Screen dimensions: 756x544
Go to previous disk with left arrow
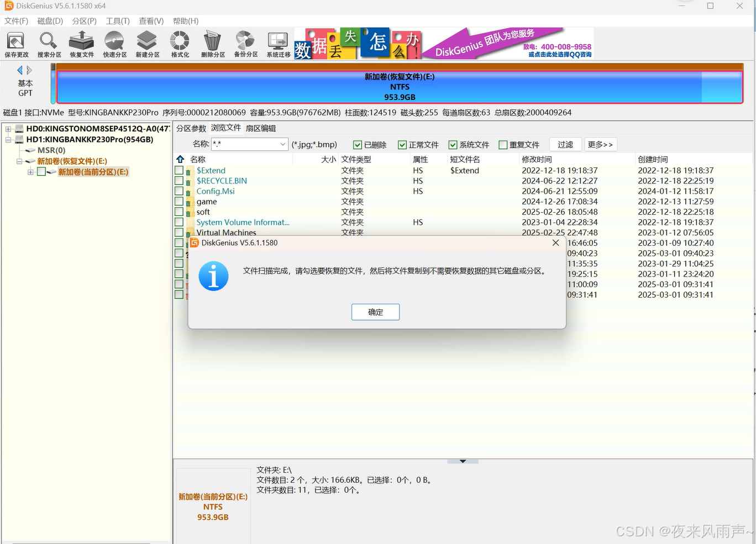click(x=20, y=70)
